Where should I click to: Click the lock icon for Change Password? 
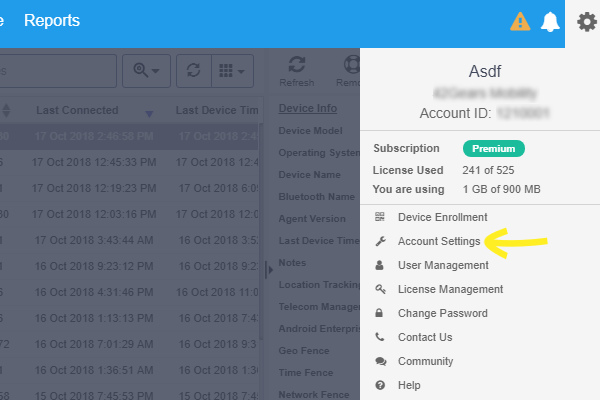click(379, 313)
